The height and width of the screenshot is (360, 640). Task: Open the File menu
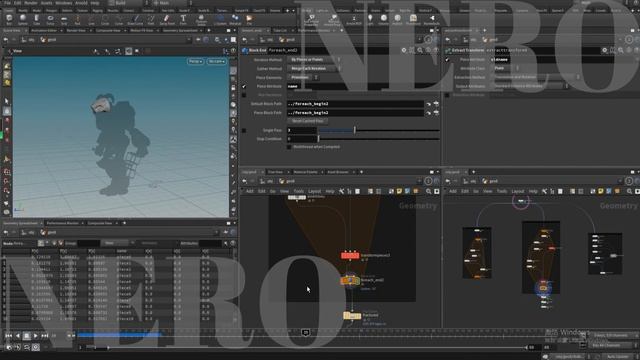click(7, 3)
